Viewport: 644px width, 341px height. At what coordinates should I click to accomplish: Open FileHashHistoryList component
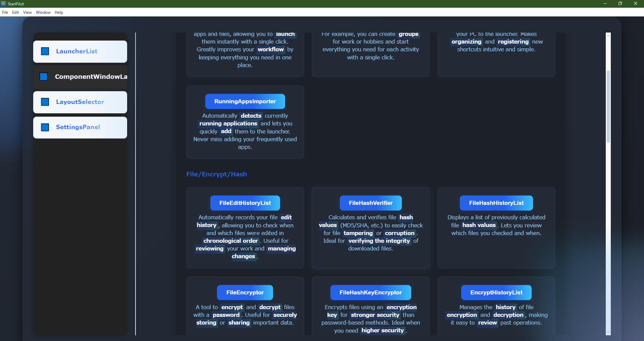point(496,203)
